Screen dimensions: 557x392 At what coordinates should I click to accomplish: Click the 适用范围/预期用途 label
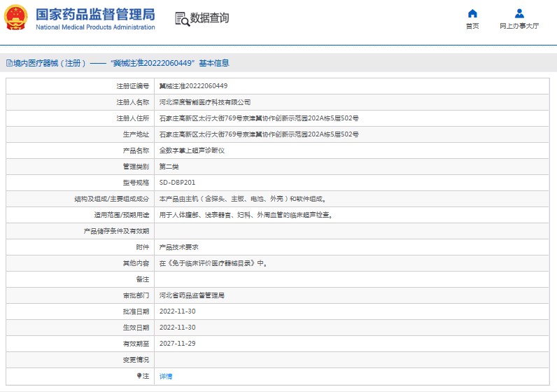(x=122, y=215)
